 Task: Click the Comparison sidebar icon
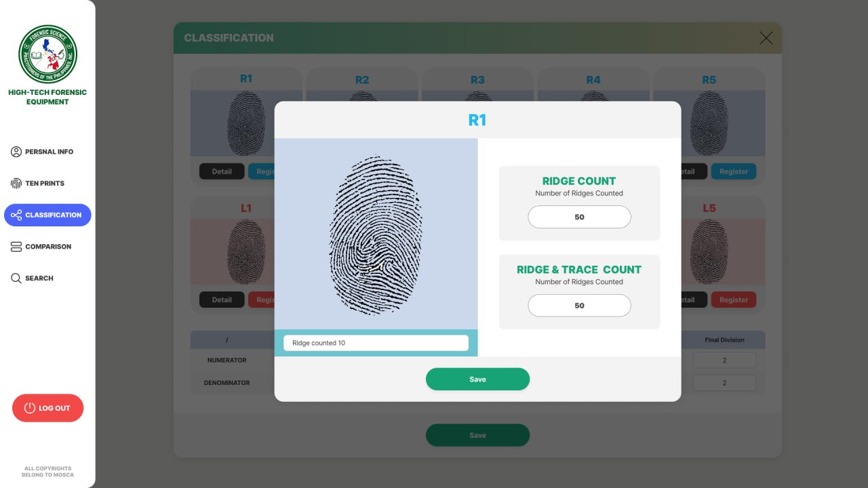tap(16, 247)
